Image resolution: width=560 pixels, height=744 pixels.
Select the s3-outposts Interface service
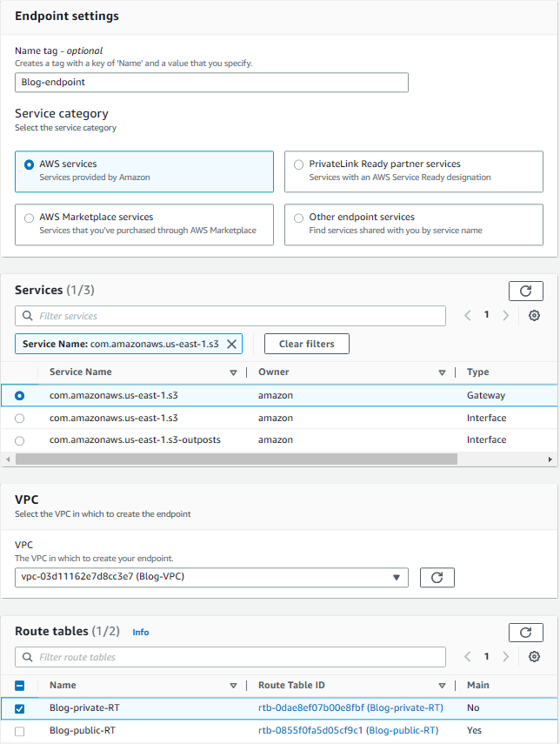(20, 440)
